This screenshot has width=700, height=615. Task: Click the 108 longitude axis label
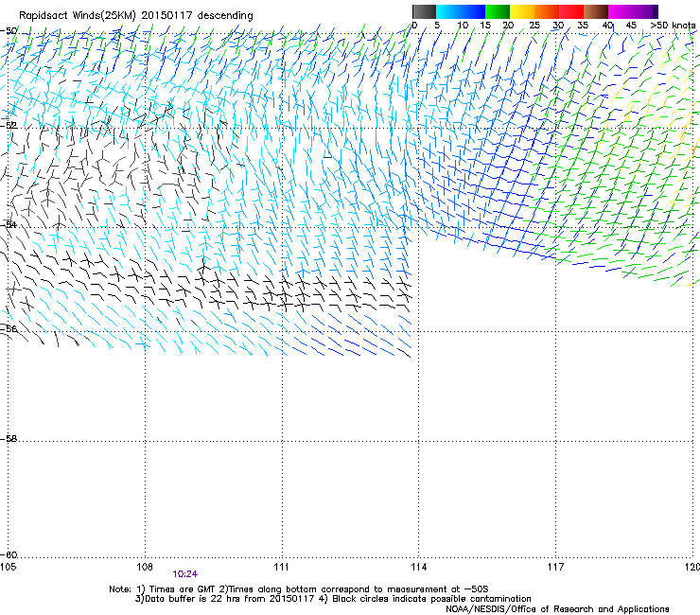click(145, 567)
